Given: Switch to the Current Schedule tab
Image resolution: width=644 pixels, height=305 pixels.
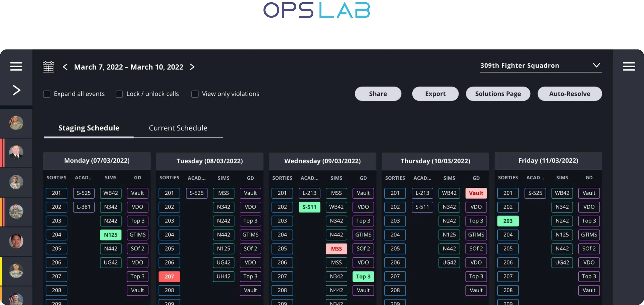Looking at the screenshot, I should [x=178, y=128].
